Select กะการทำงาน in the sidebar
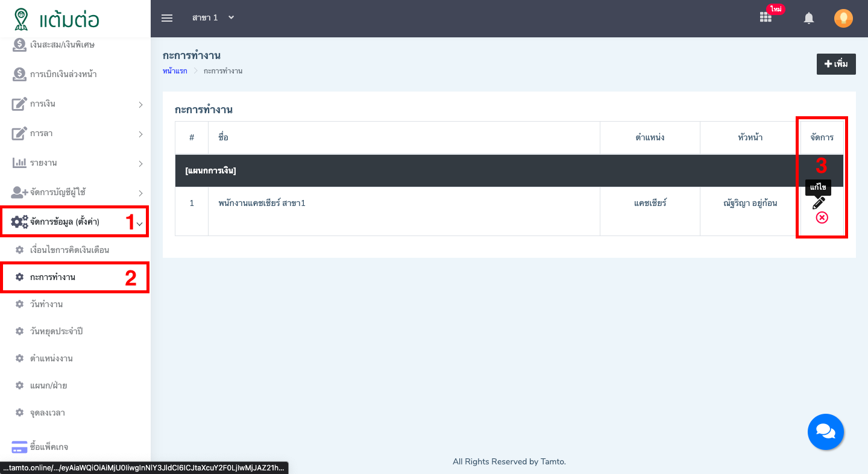This screenshot has width=868, height=474. point(52,277)
